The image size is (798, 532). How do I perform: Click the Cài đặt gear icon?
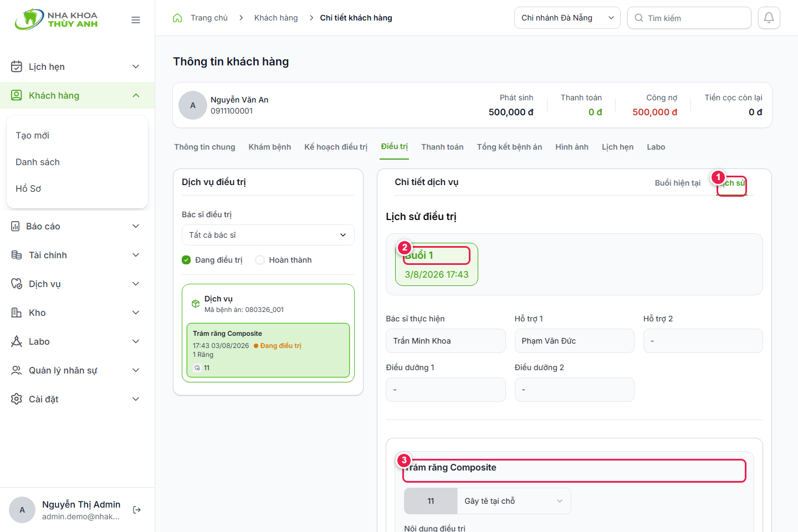coord(17,399)
